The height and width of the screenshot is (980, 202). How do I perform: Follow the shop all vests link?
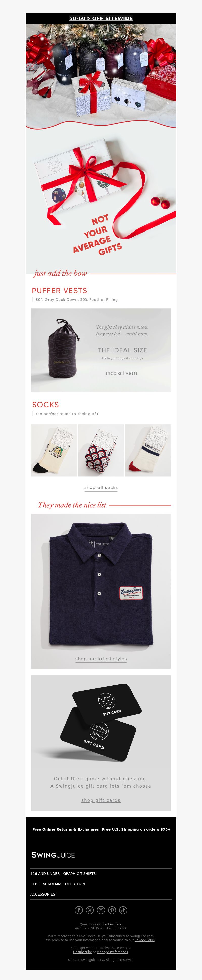[x=121, y=373]
